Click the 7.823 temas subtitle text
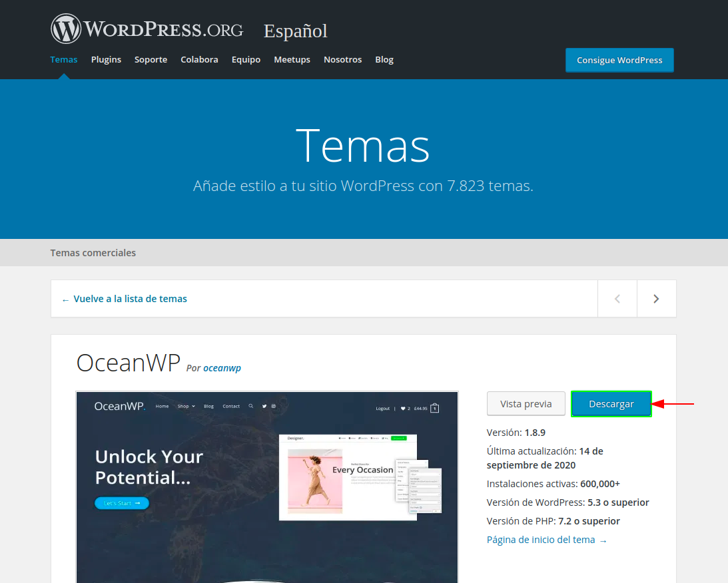The height and width of the screenshot is (583, 728). point(363,186)
